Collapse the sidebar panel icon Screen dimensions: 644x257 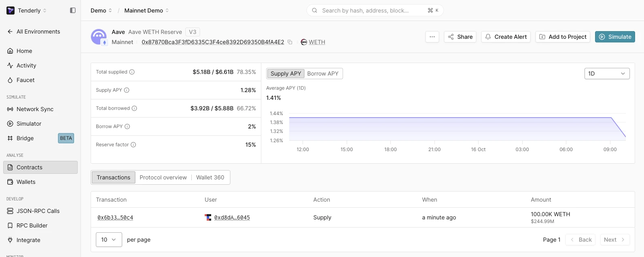coord(73,11)
